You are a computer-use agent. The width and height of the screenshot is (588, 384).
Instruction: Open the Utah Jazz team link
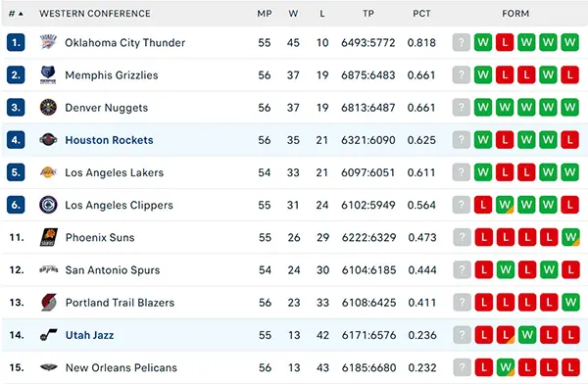89,335
